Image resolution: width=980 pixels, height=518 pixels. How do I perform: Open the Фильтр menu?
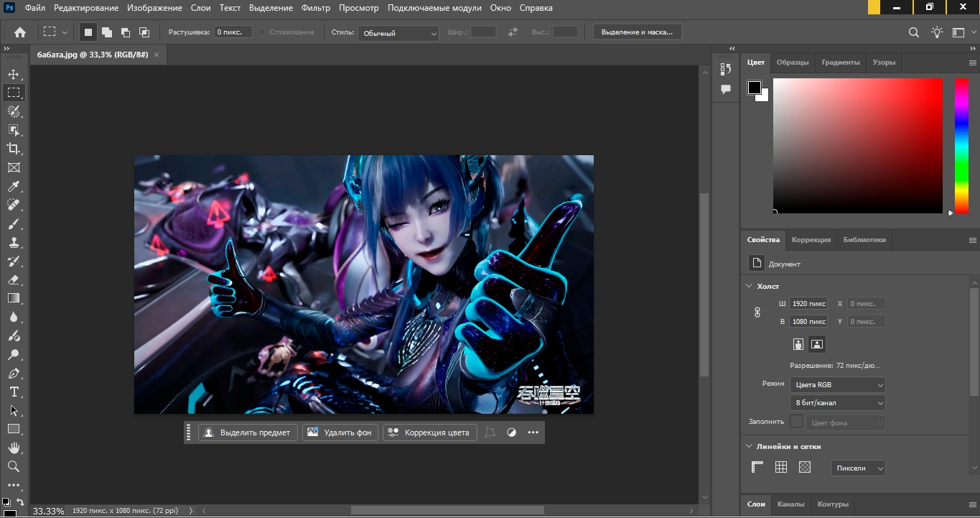point(315,8)
